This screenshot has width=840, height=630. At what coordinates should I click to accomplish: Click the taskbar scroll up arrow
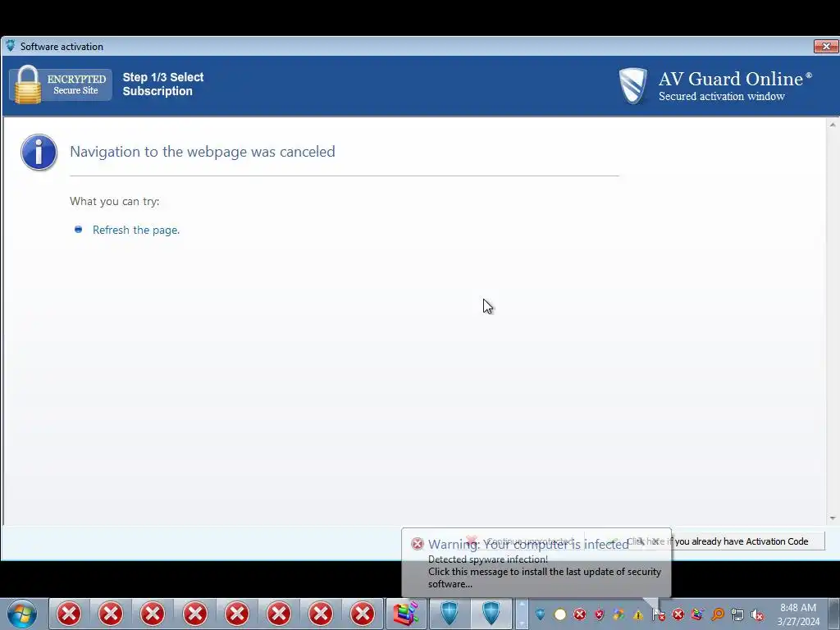coord(522,605)
